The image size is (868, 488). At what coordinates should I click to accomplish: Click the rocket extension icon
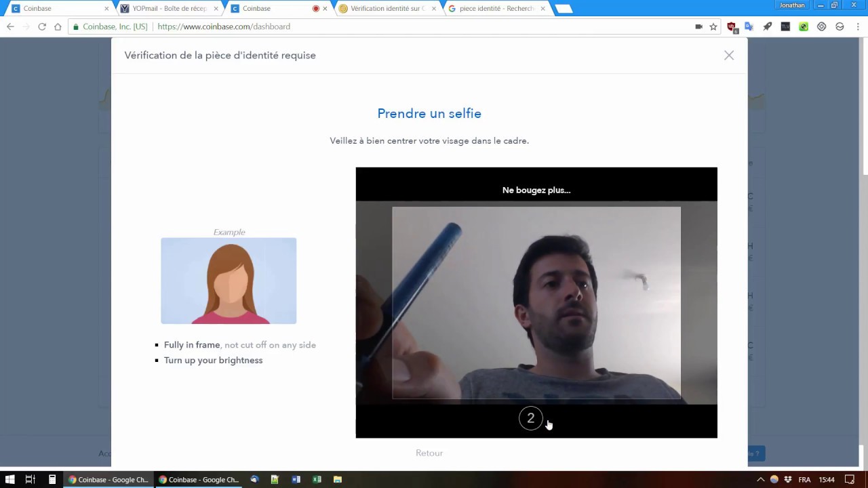(767, 26)
